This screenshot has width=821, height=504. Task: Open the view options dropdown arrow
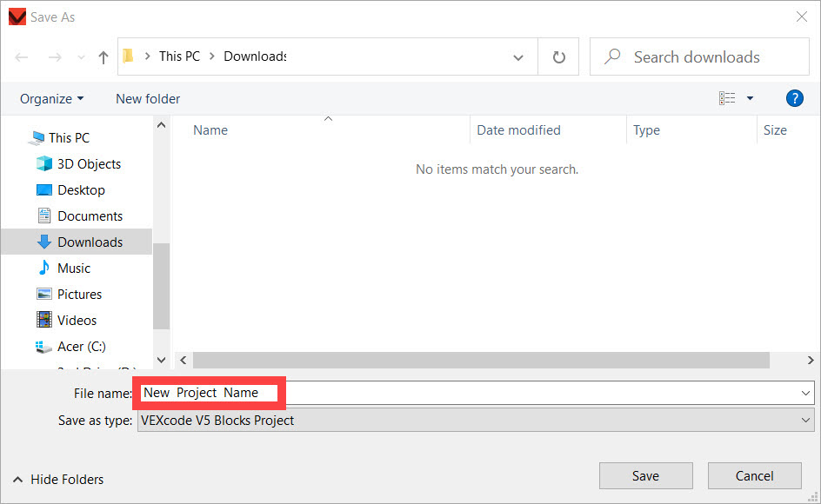(750, 98)
